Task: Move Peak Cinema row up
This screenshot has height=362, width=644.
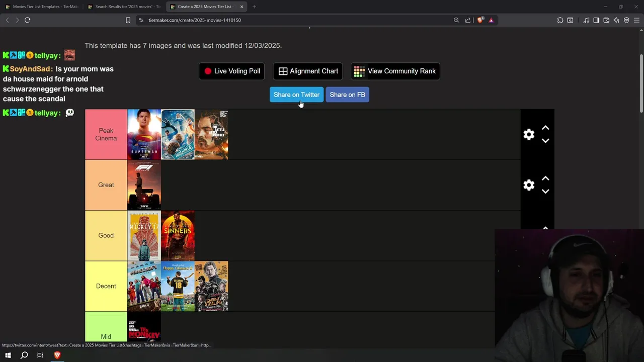Action: click(545, 128)
